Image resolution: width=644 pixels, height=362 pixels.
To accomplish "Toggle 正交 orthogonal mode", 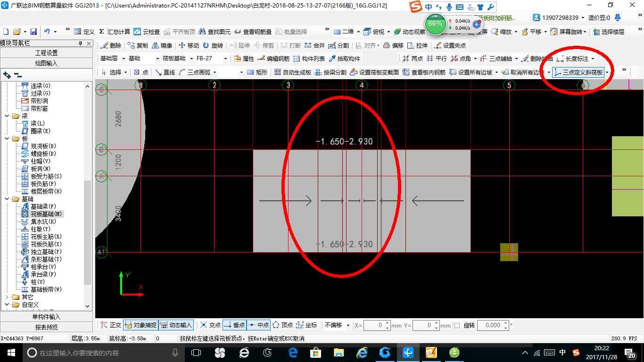I will point(111,325).
